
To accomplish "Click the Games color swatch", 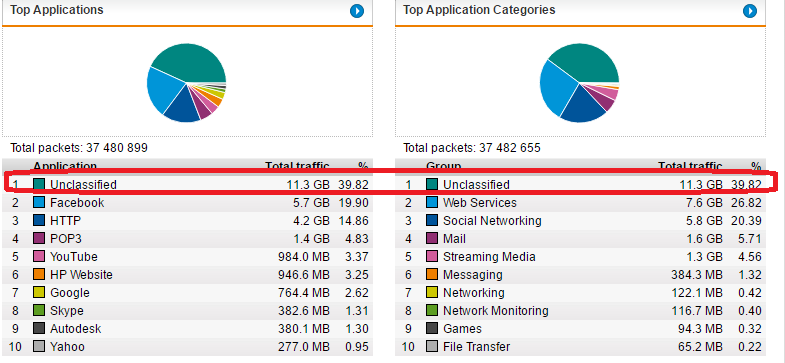I will point(432,329).
